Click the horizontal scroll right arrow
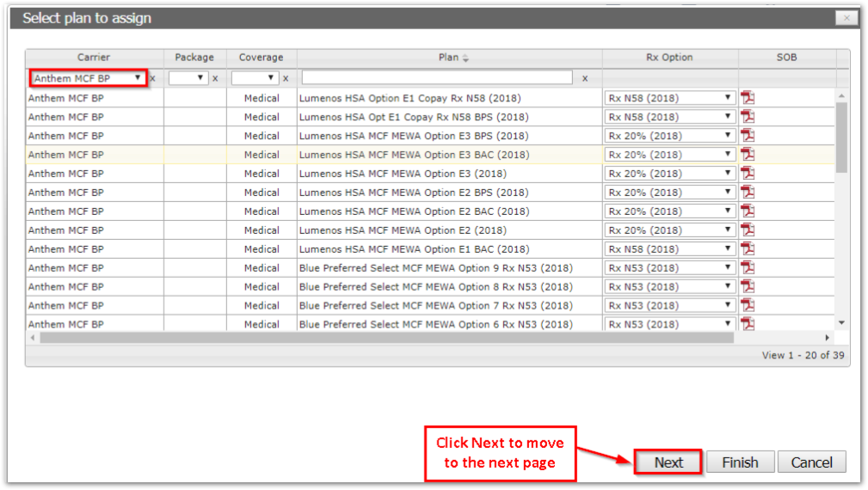 coord(827,337)
